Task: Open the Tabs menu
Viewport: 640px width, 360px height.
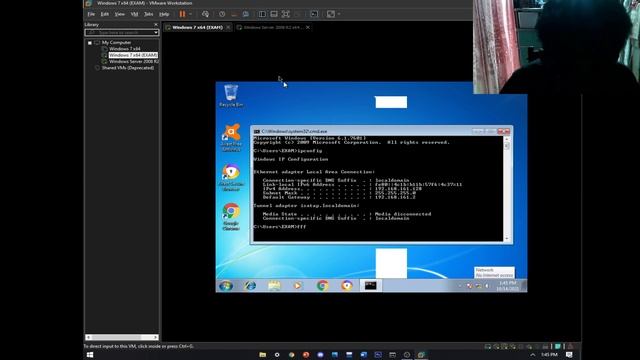Action: pyautogui.click(x=149, y=14)
